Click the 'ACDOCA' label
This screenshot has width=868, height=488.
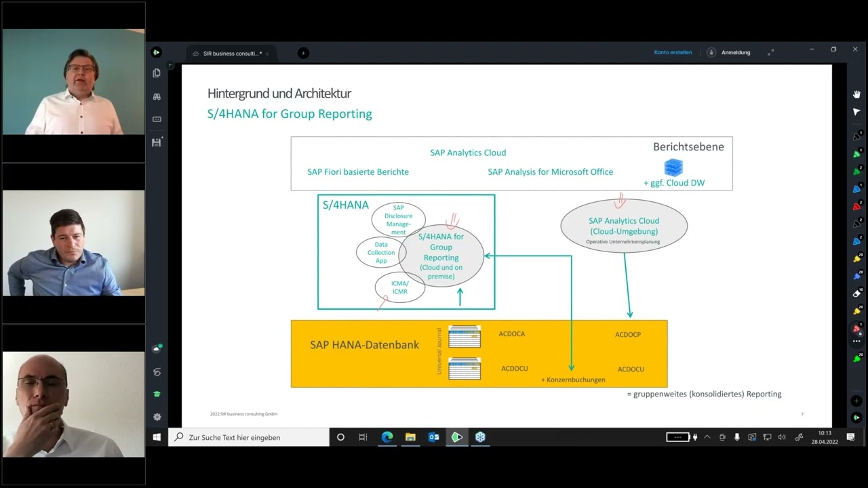coord(512,333)
